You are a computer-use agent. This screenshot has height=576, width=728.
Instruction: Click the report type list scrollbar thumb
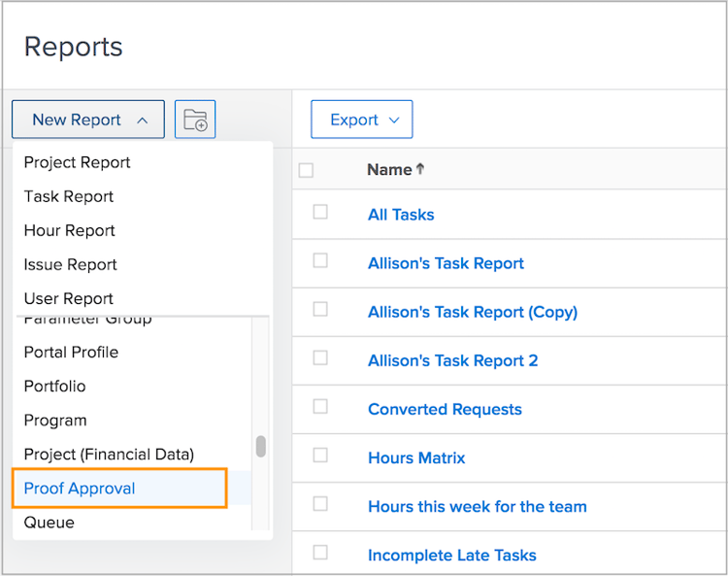pos(260,446)
